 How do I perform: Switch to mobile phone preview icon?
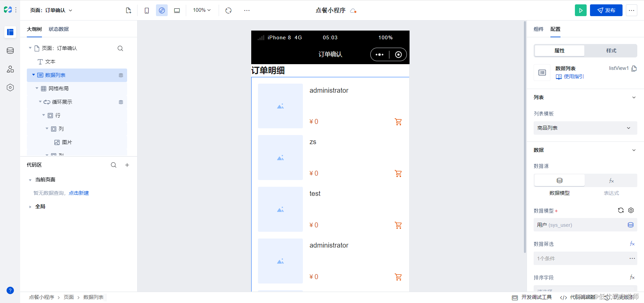(147, 10)
